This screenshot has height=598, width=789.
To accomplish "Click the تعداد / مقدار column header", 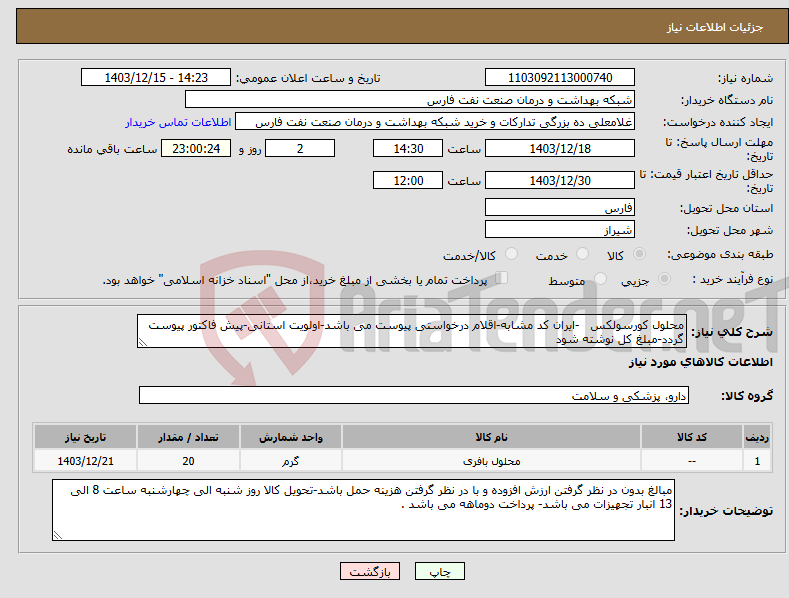I will tap(188, 437).
